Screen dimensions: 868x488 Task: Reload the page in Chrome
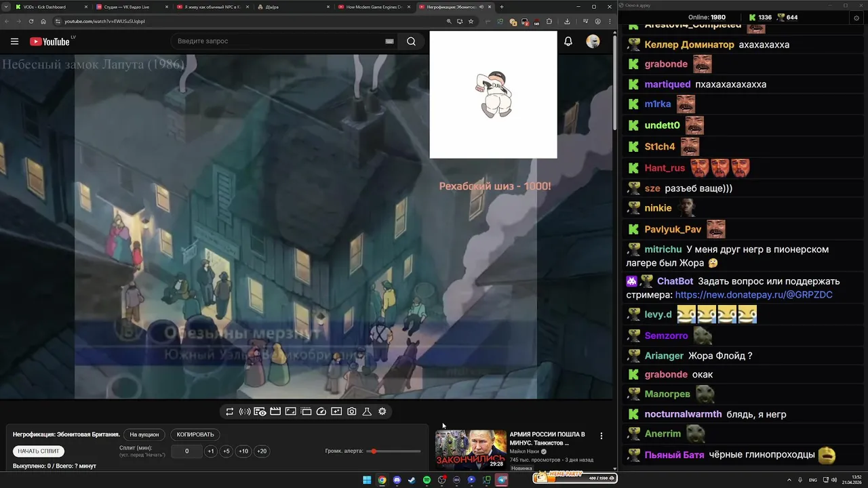click(31, 21)
